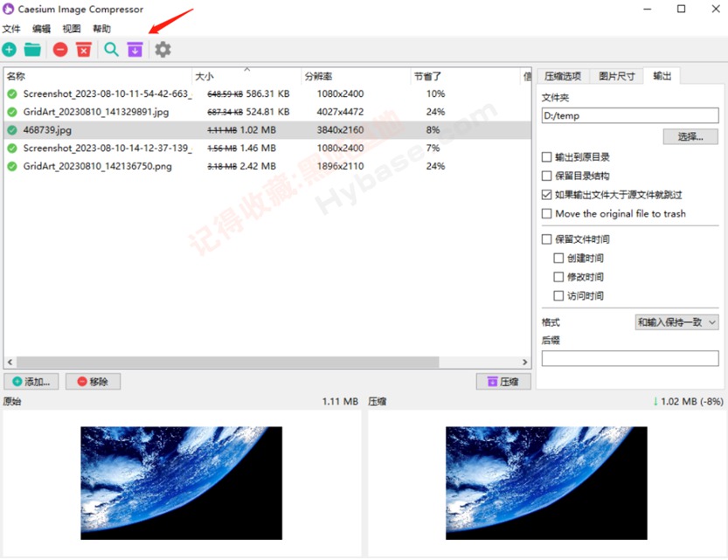Viewport: 728px width, 560px height.
Task: Click the compressed image preview thumbnail
Action: pyautogui.click(x=546, y=483)
